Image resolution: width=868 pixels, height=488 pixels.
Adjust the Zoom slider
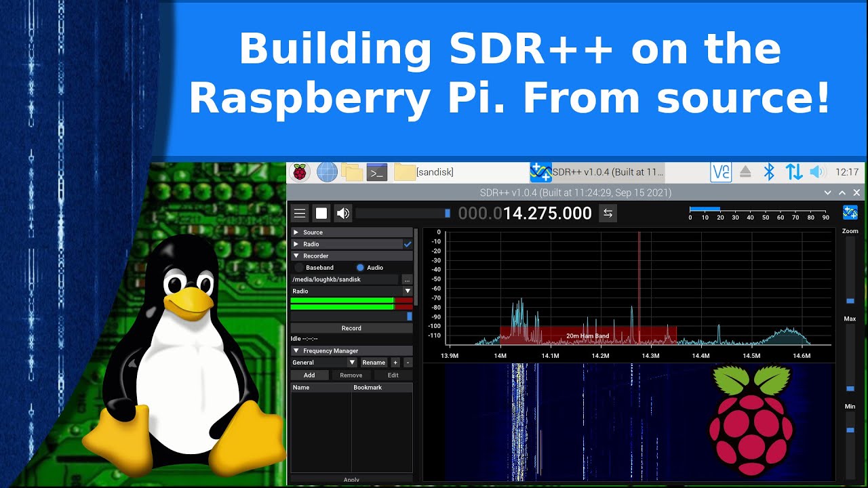click(x=850, y=271)
